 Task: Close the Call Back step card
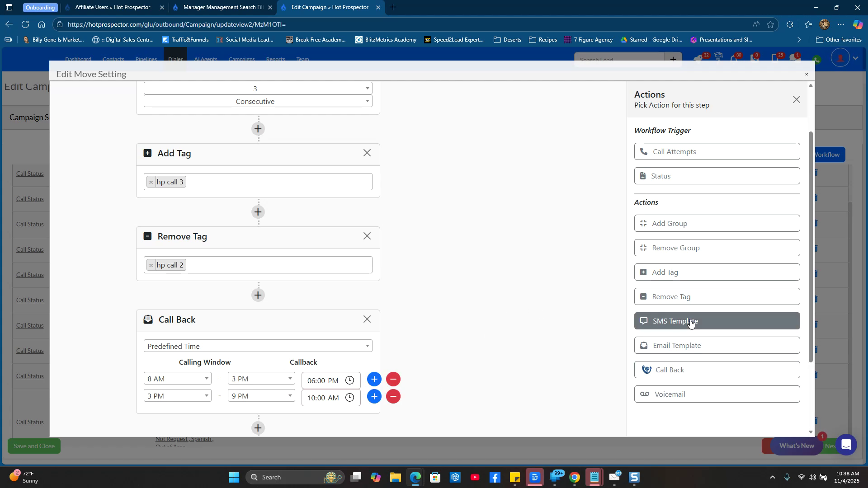(x=367, y=319)
